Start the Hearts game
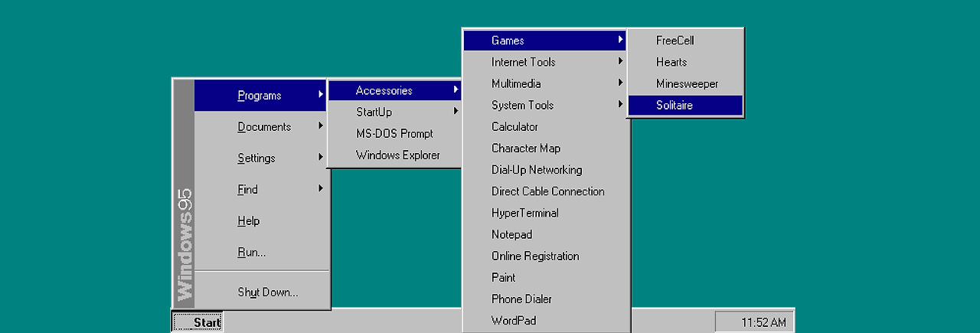Image resolution: width=980 pixels, height=333 pixels. coord(685,62)
